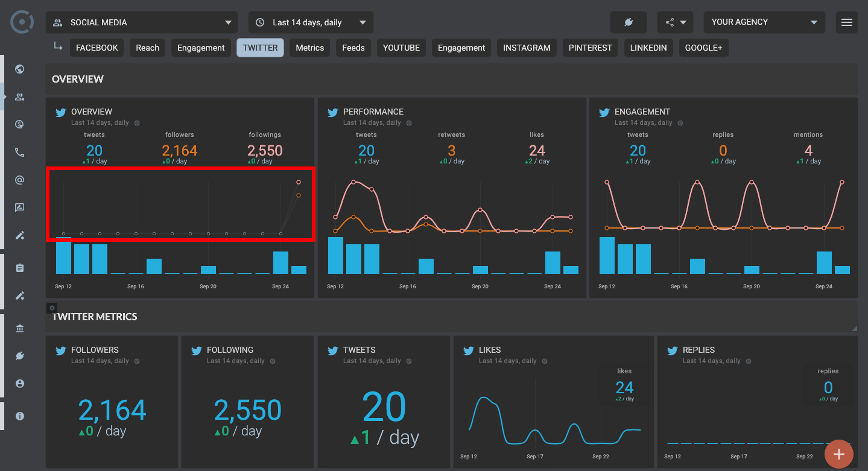Click the large 20 in TWEETS widget
The height and width of the screenshot is (471, 868).
[384, 407]
